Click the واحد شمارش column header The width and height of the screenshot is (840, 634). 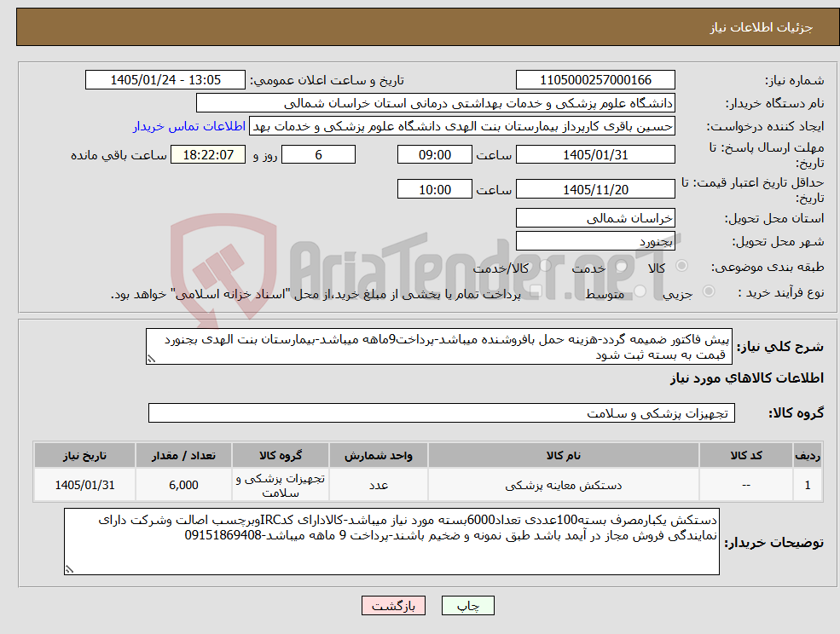(x=379, y=455)
